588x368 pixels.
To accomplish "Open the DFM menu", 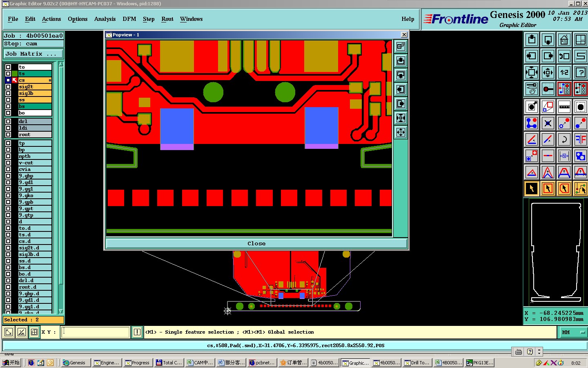I will click(129, 19).
